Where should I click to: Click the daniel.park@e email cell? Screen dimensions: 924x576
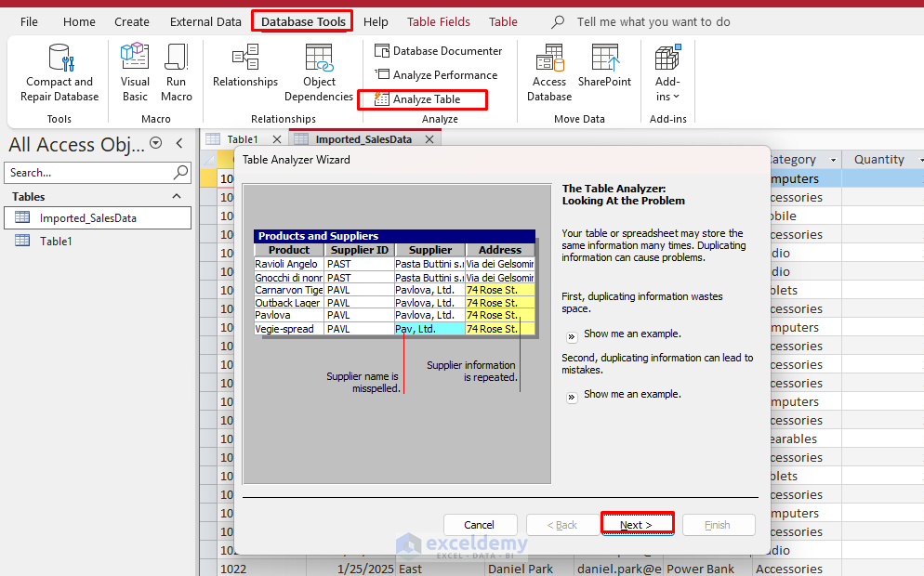[619, 569]
